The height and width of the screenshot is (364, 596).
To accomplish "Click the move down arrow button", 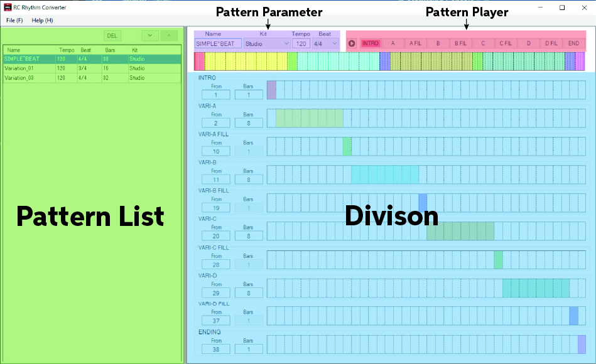I will [x=149, y=36].
